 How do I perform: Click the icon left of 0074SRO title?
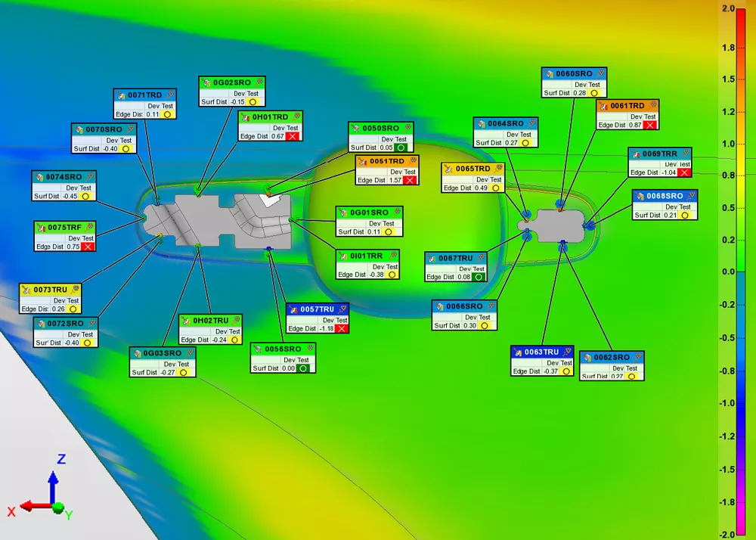[39, 178]
